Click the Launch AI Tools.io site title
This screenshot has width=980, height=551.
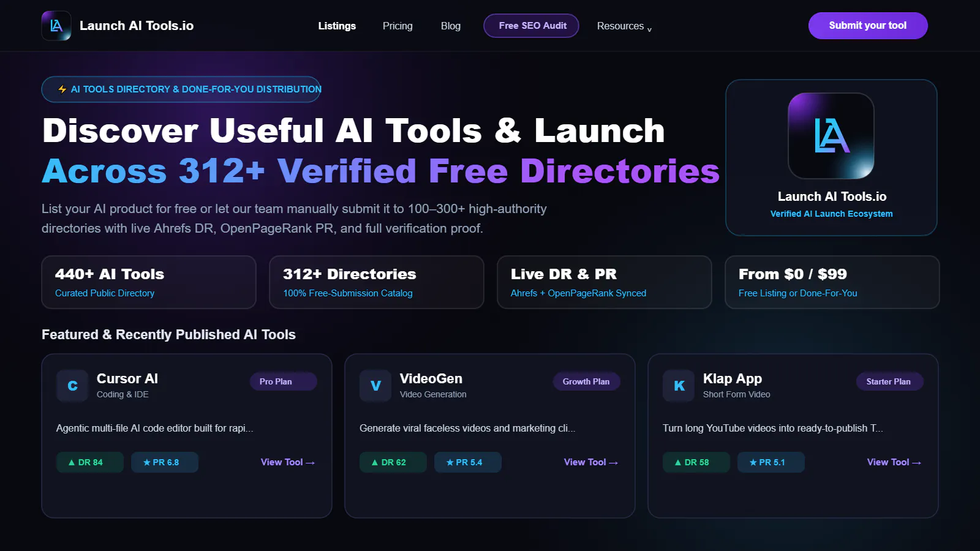pos(137,26)
